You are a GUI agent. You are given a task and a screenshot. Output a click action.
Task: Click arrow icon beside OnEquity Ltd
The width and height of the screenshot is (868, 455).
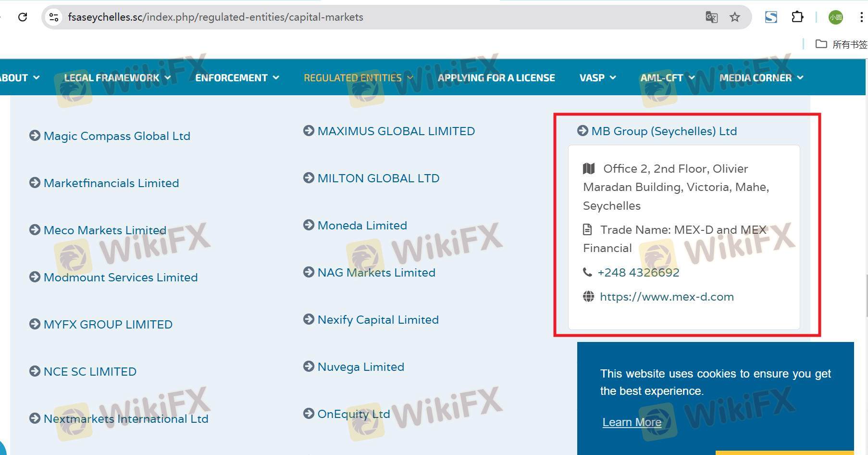point(309,414)
